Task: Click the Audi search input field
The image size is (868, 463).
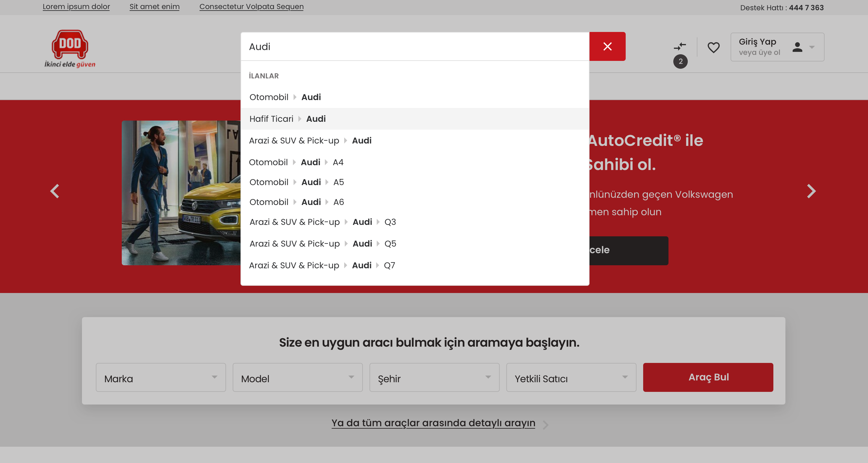Action: (x=415, y=46)
